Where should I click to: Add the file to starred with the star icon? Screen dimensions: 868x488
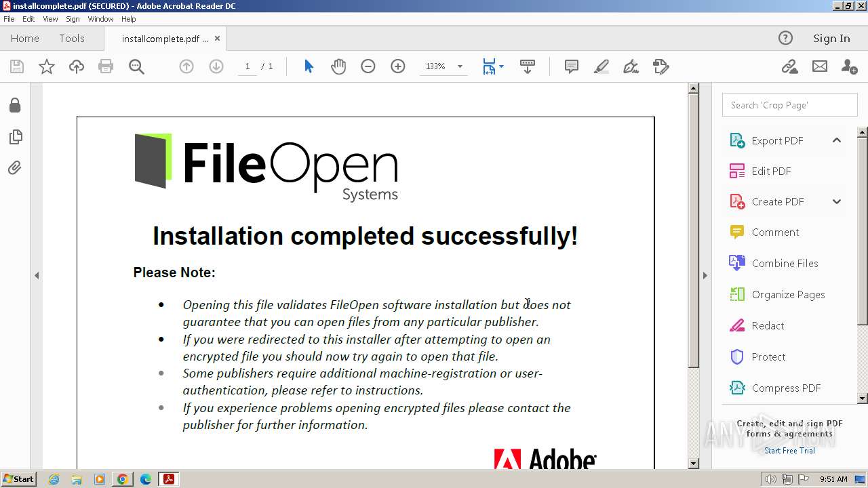(46, 66)
